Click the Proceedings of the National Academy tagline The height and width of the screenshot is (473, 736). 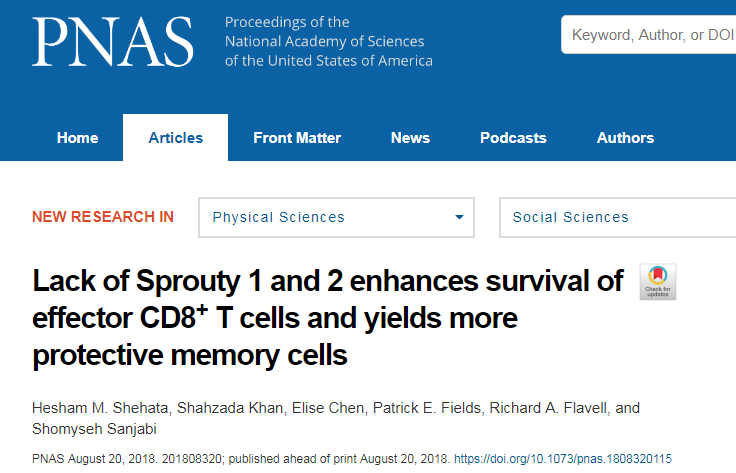pyautogui.click(x=329, y=41)
